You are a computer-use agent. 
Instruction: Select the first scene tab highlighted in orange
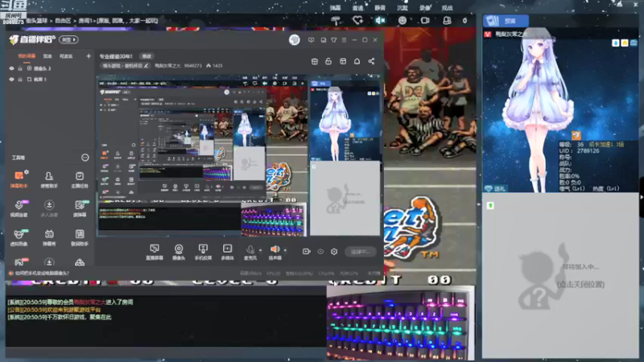[27, 56]
